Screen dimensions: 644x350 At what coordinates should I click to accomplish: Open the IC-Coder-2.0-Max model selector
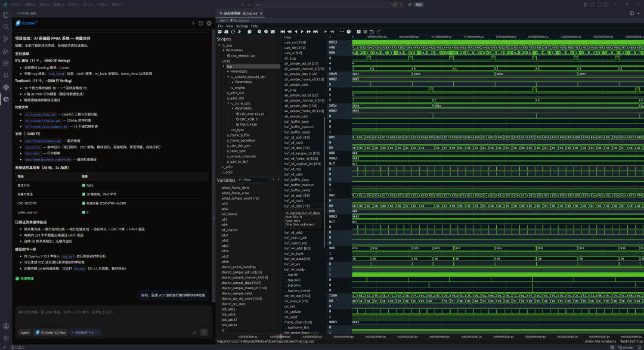(51, 332)
